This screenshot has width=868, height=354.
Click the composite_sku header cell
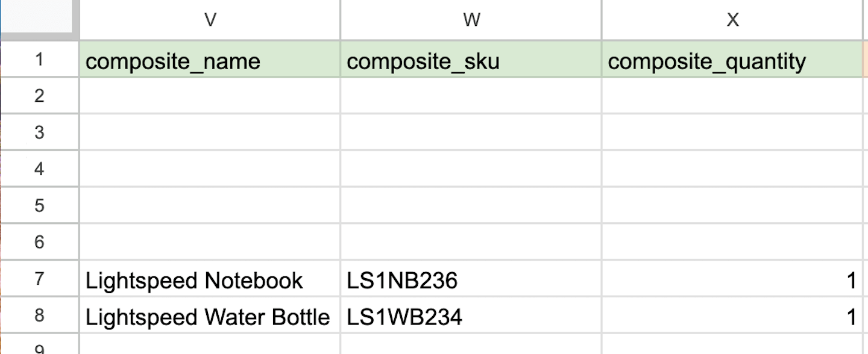(471, 60)
